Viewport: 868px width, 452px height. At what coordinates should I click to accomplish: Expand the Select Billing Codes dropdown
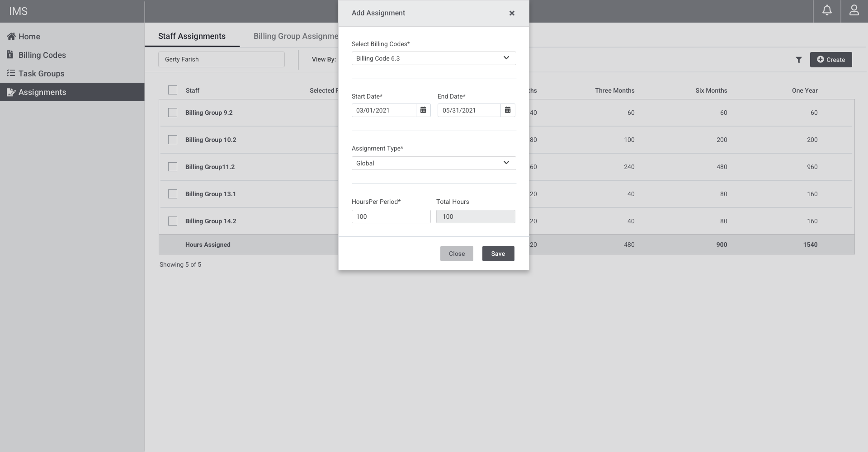click(434, 58)
